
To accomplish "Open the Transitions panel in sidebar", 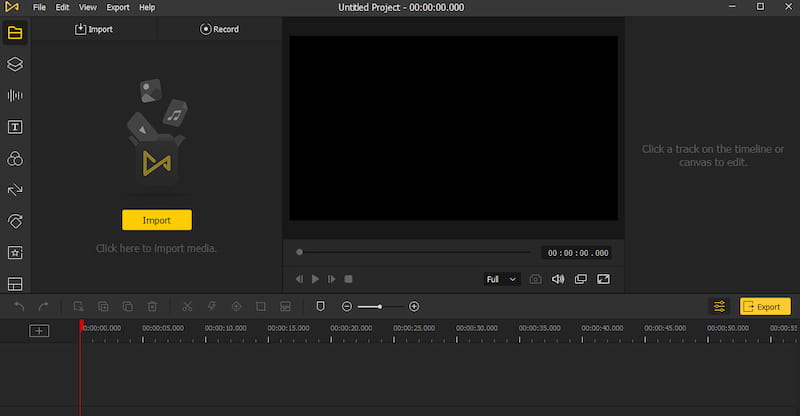I will [15, 190].
